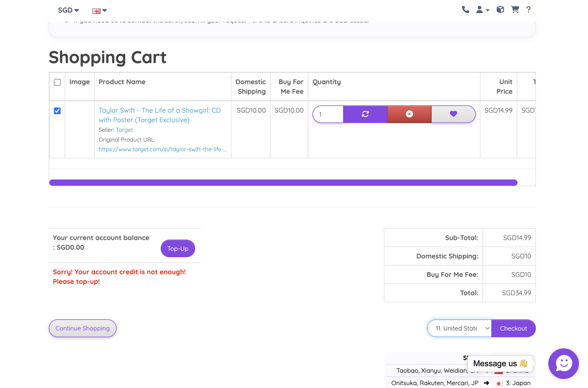Click the refresh quantity update button
This screenshot has height=388, width=588.
click(365, 114)
